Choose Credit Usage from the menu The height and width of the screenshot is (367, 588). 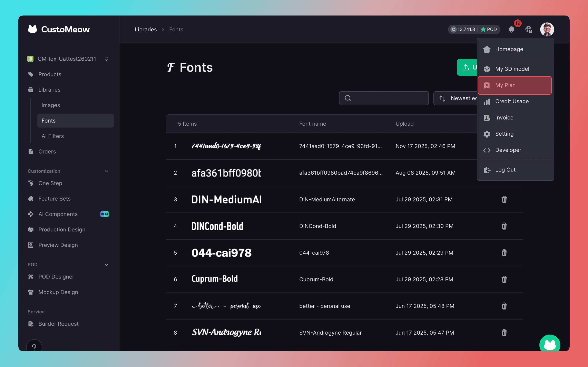pyautogui.click(x=512, y=102)
